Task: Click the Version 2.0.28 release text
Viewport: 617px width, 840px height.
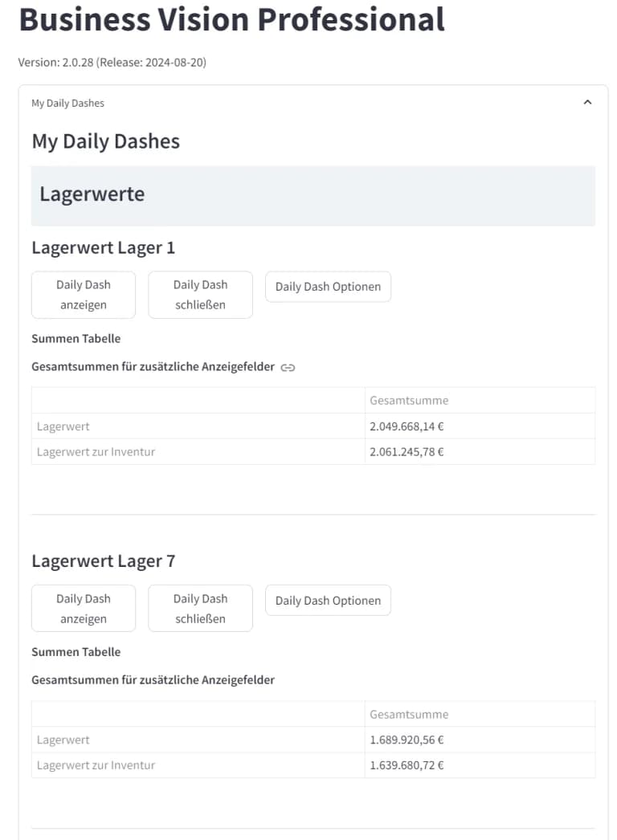Action: (x=112, y=62)
